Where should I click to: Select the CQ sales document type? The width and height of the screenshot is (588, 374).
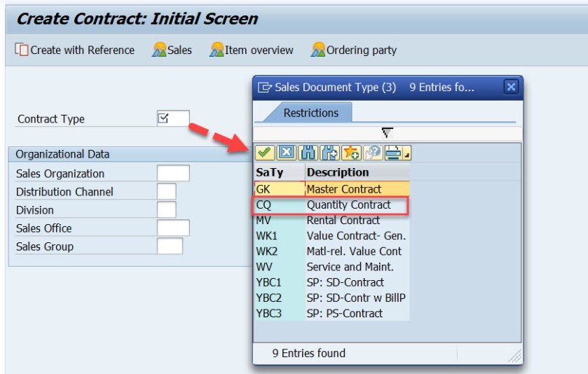tap(280, 205)
